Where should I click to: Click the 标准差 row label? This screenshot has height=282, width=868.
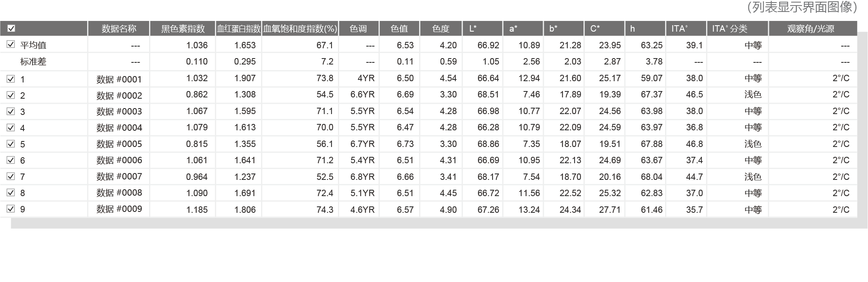point(33,62)
